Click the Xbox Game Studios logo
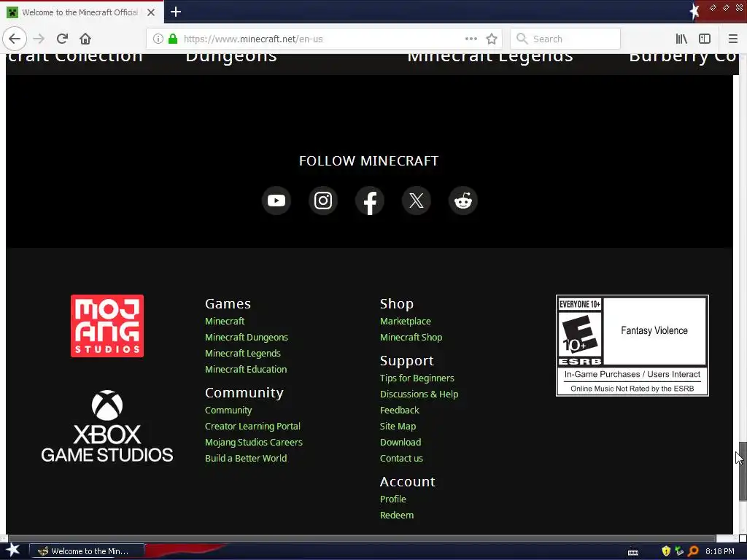Image resolution: width=747 pixels, height=560 pixels. [x=107, y=426]
